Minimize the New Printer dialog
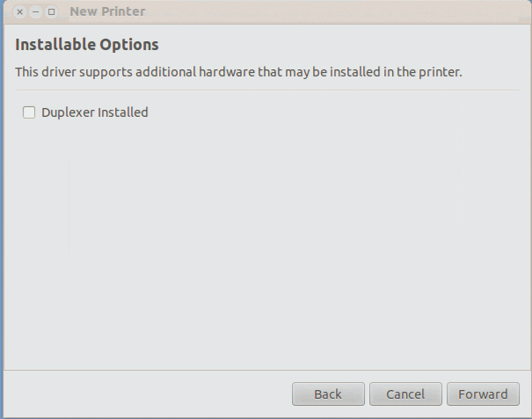This screenshot has height=419, width=532. (x=36, y=12)
